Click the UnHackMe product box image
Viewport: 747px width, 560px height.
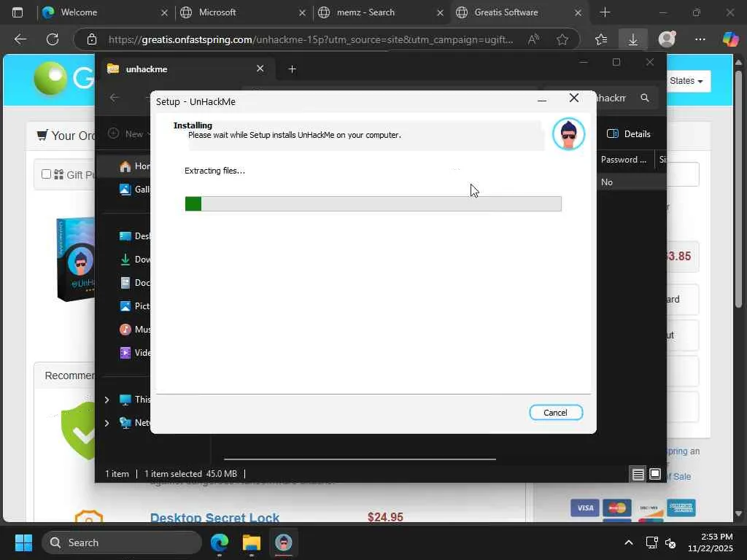[75, 260]
